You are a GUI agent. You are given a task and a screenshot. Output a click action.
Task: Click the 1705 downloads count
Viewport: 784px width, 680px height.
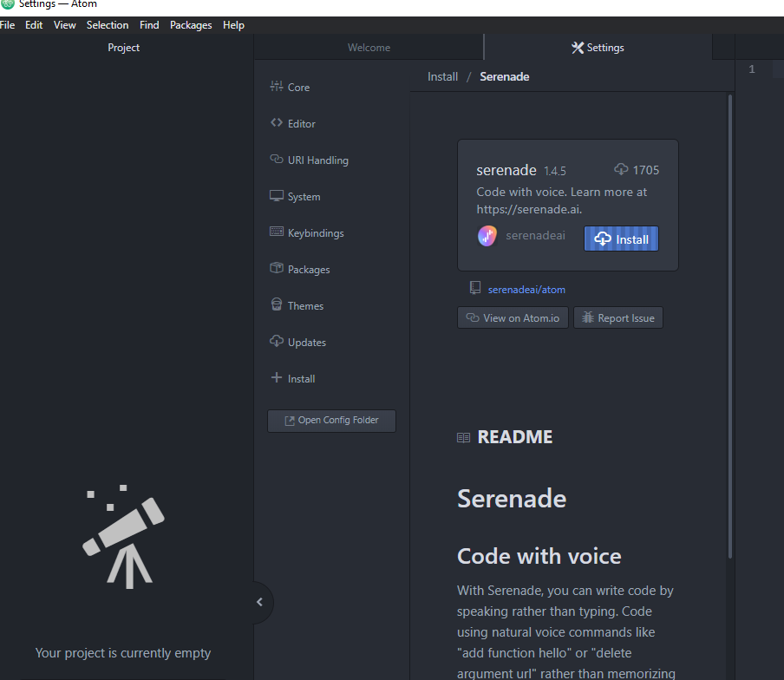[x=645, y=170]
